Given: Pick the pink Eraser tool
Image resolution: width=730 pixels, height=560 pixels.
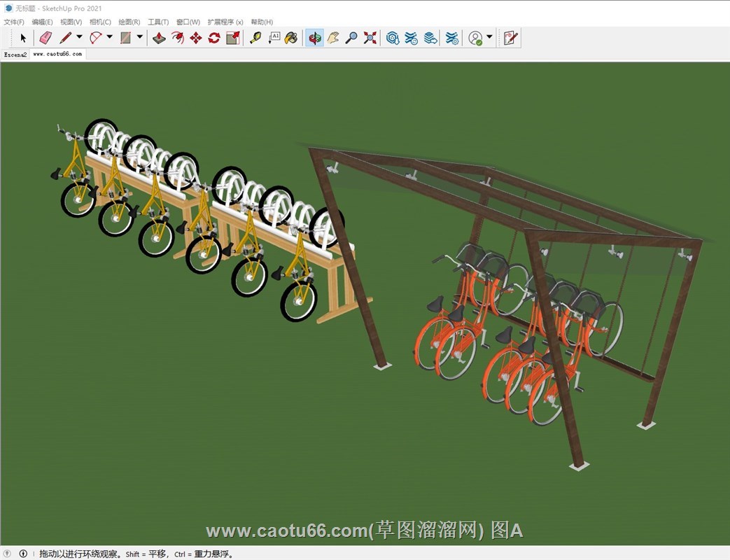Looking at the screenshot, I should point(45,38).
